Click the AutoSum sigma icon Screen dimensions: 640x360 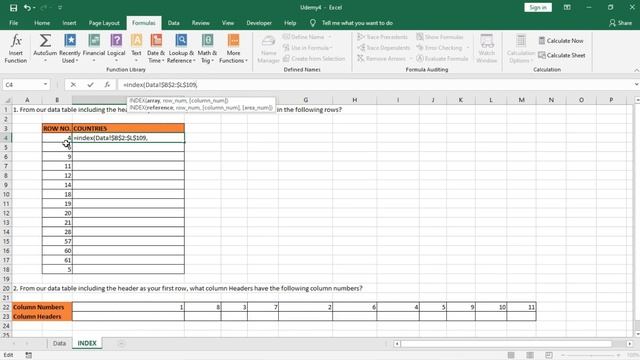[45, 41]
